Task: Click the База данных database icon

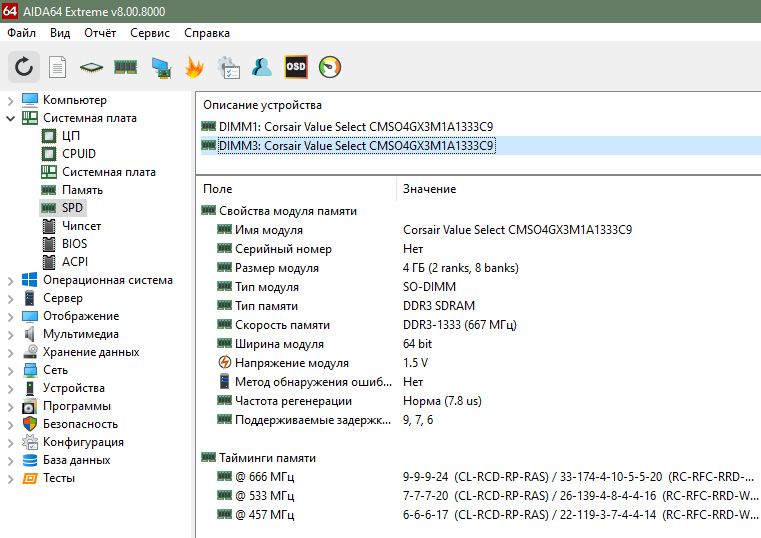Action: tap(30, 460)
